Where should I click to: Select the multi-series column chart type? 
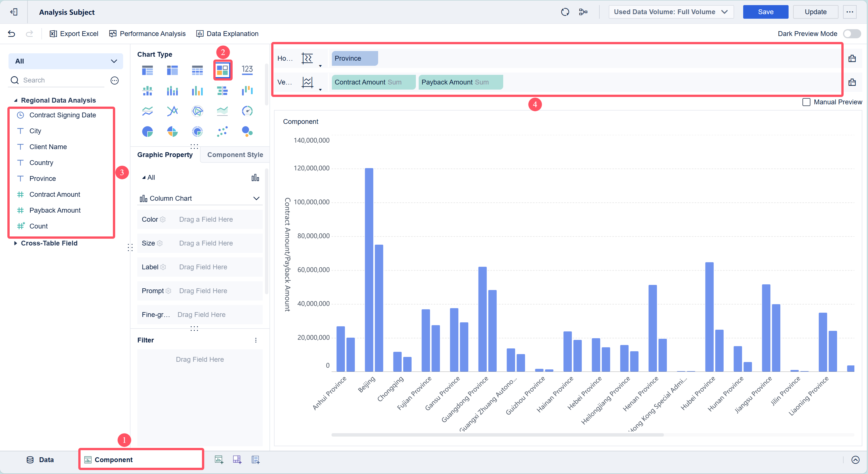197,90
